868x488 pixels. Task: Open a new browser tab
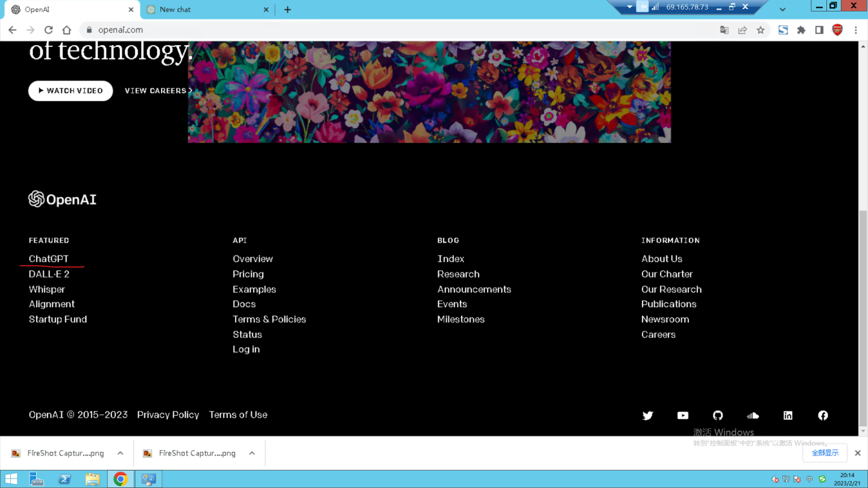pos(288,10)
